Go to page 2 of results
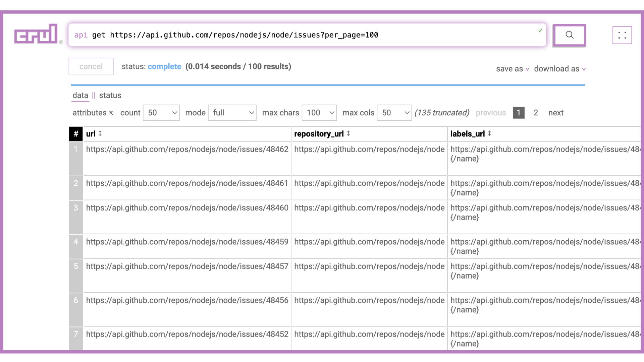Screen dimensions: 644x362 coord(536,113)
